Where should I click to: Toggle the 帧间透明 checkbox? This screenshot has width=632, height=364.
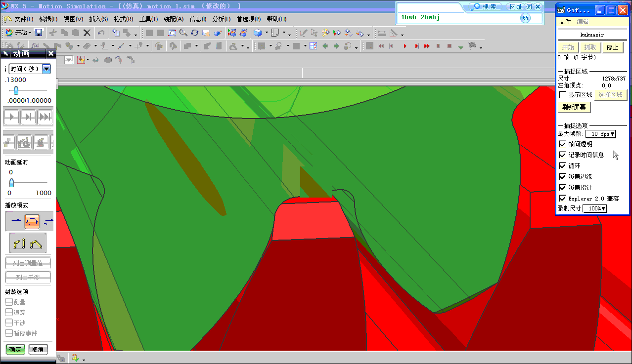[x=562, y=144]
